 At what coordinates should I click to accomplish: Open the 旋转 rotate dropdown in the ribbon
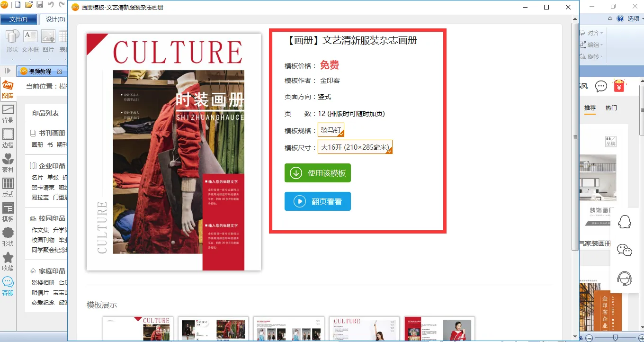click(591, 57)
